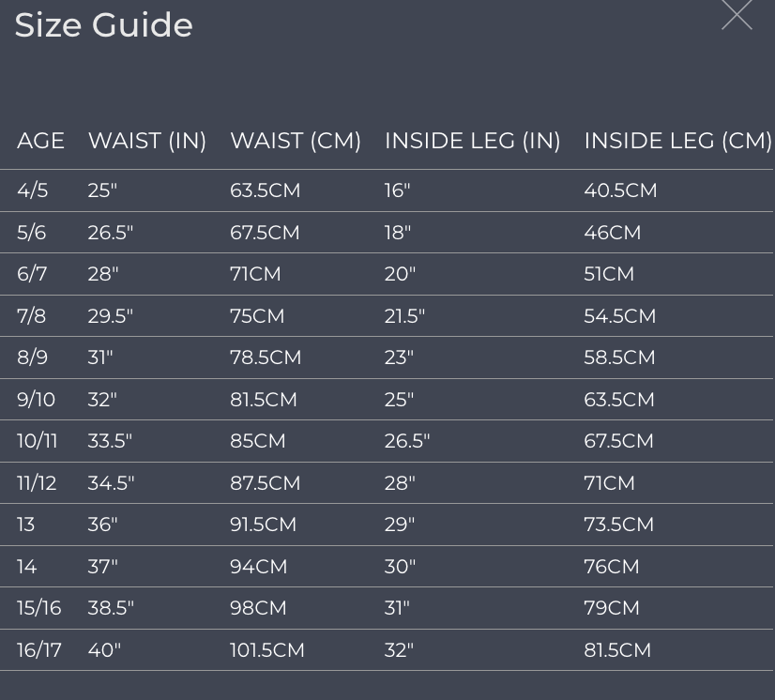Click the 76CM inside leg value for age 14

[612, 567]
